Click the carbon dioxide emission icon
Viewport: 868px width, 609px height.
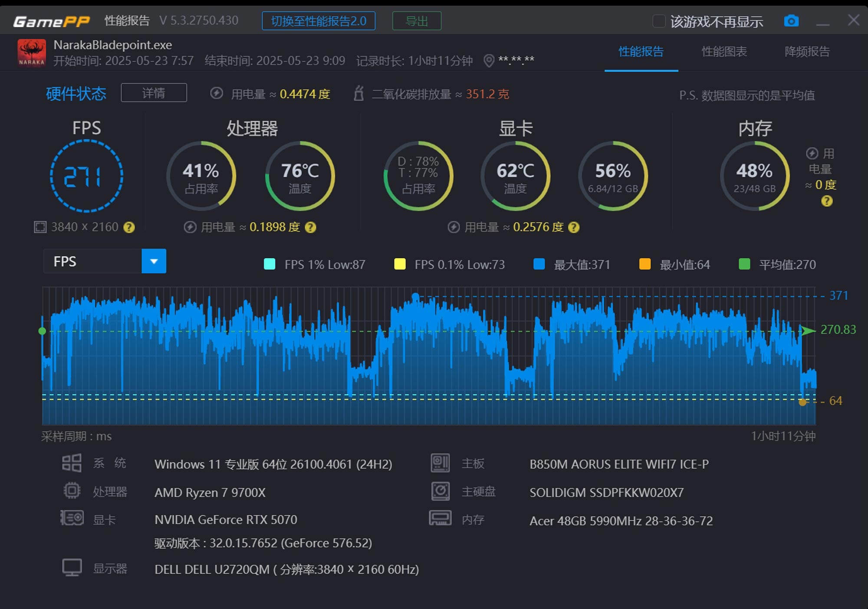pyautogui.click(x=358, y=93)
